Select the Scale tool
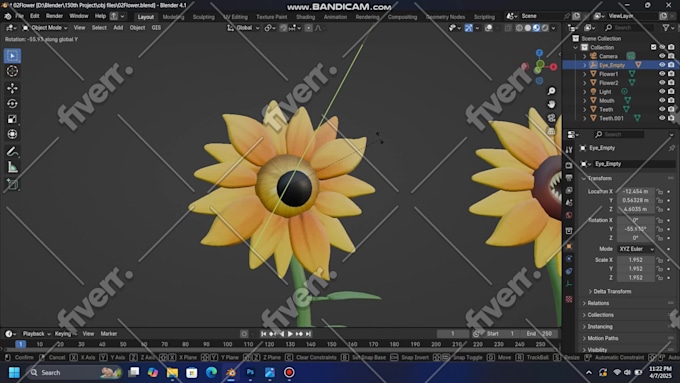The width and height of the screenshot is (680, 383). tap(12, 119)
